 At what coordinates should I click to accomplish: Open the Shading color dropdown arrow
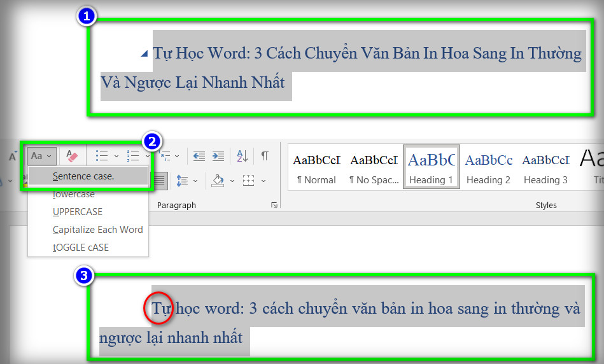[232, 181]
